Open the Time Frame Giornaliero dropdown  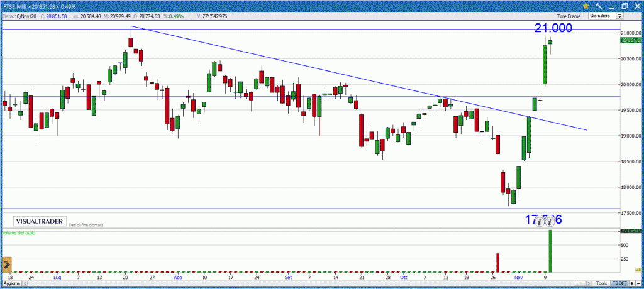606,16
